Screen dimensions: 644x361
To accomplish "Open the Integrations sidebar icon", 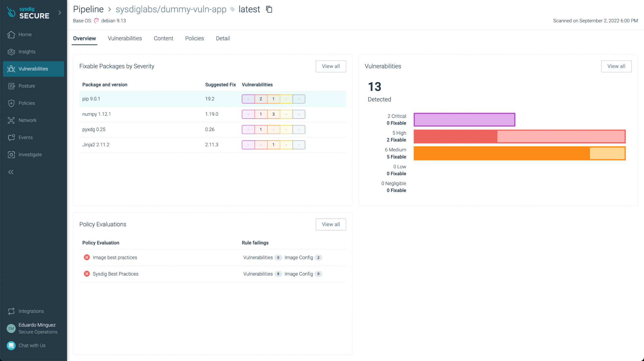I will (x=11, y=311).
